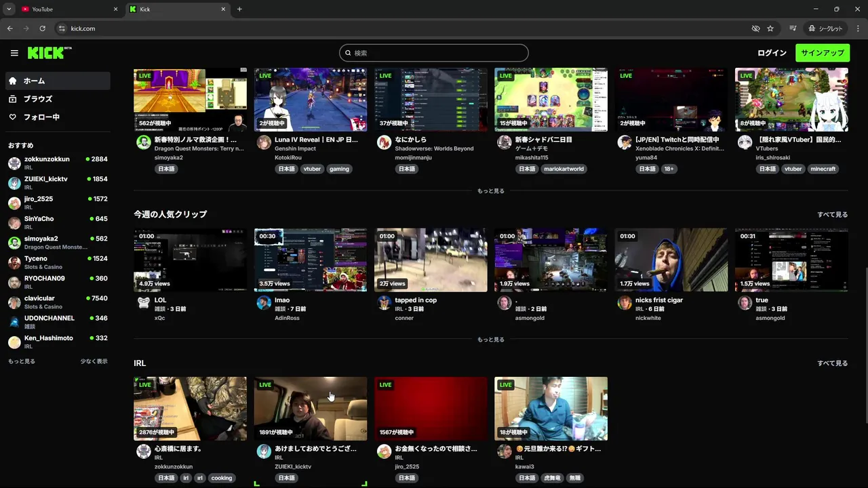The image size is (868, 488).
Task: Close the YouTube tab
Action: 115,9
